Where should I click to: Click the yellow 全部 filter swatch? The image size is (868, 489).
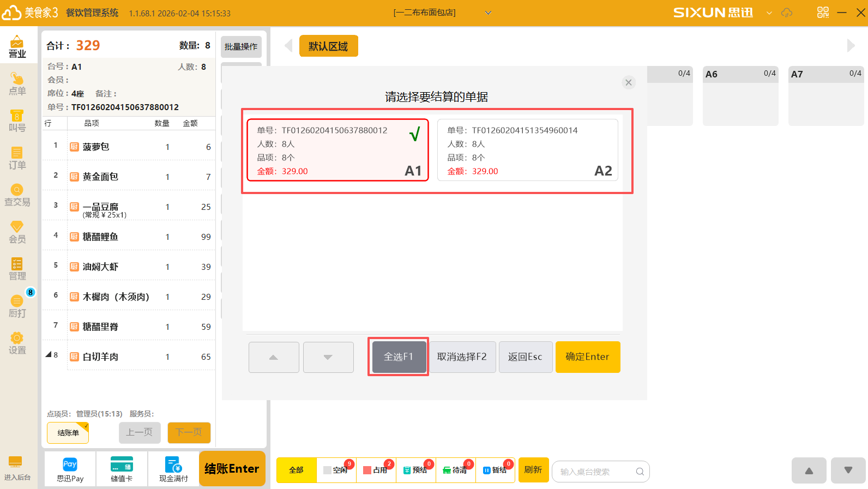pos(296,470)
